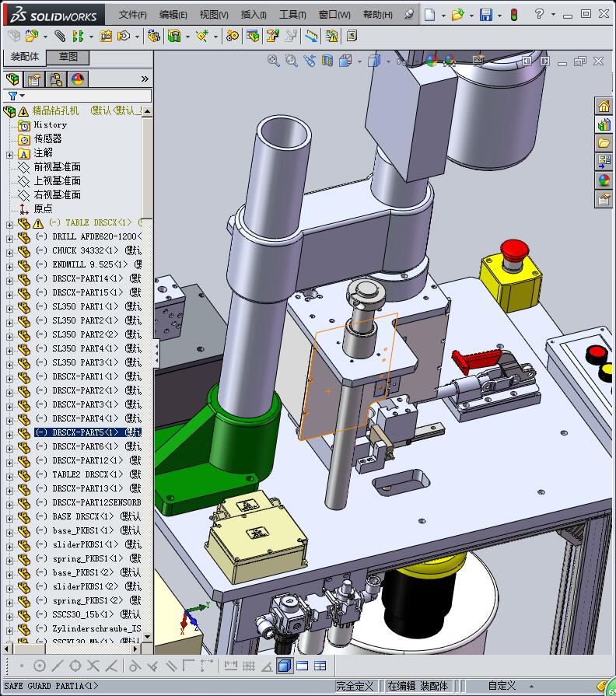Open the 文件(F) menu
Viewport: 616px width, 696px height.
[x=133, y=15]
